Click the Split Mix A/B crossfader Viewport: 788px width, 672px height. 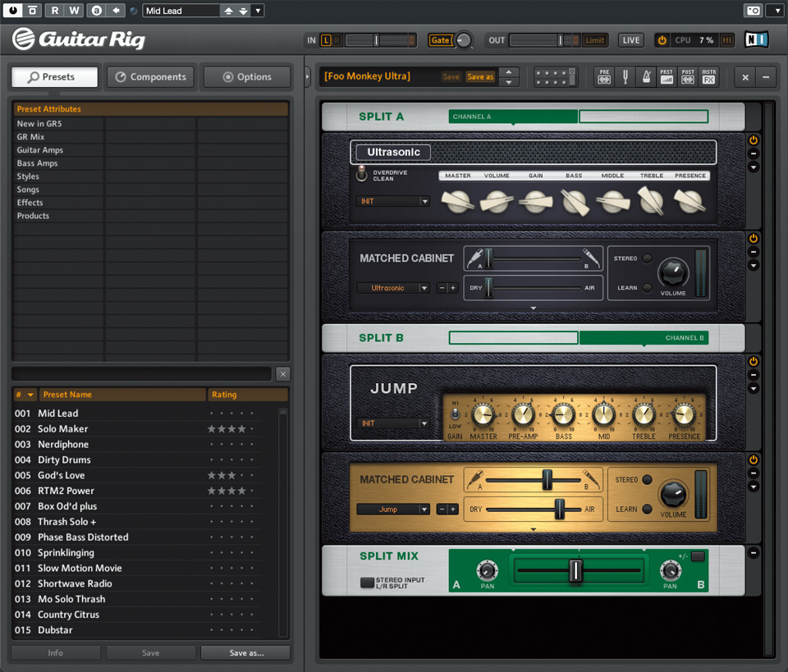pos(575,571)
